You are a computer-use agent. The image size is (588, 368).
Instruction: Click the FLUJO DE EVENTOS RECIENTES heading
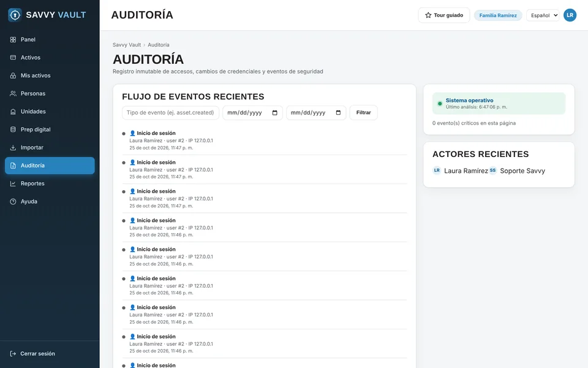click(193, 97)
